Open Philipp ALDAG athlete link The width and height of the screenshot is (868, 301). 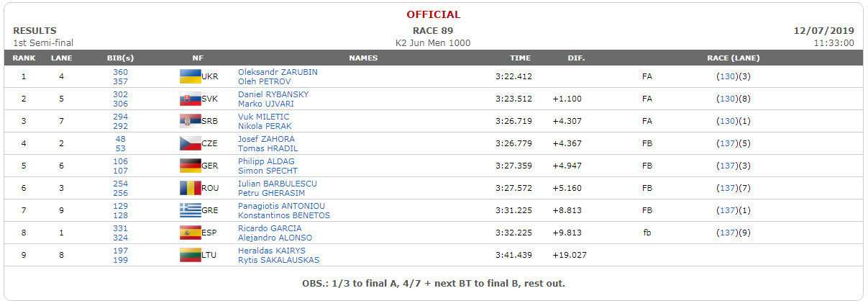pyautogui.click(x=266, y=161)
